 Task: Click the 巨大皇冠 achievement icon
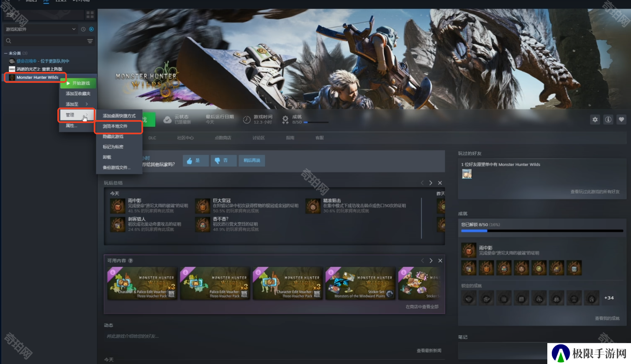203,206
